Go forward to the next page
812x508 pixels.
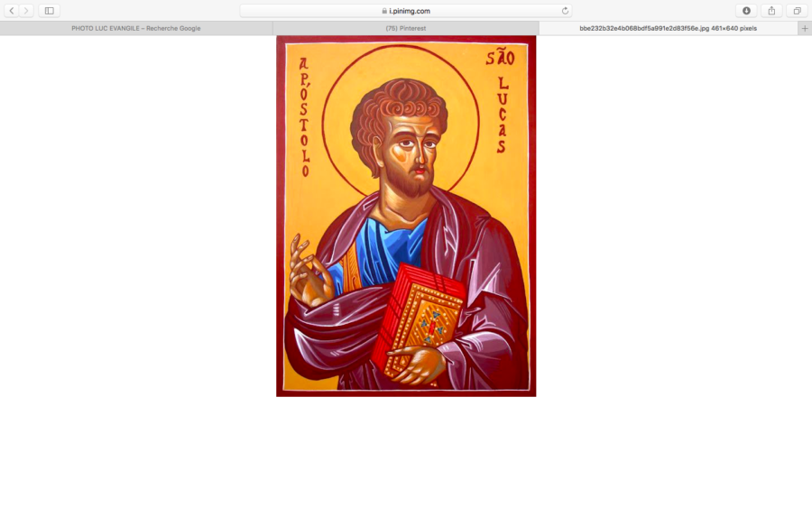(x=26, y=10)
